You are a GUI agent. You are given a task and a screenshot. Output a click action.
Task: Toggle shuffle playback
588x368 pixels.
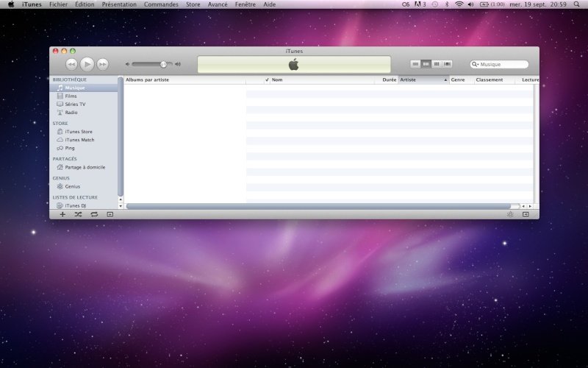(78, 214)
